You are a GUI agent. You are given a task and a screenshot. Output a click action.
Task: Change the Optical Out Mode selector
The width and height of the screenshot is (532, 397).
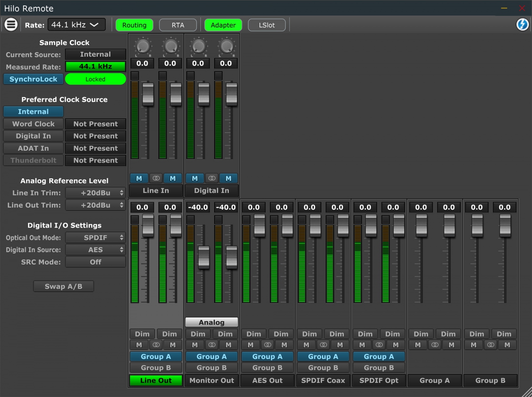tap(95, 237)
